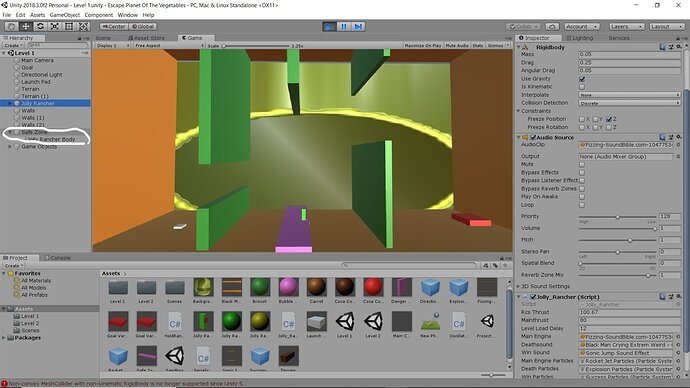The height and width of the screenshot is (388, 690).
Task: Click the Mute Audio button
Action: click(457, 45)
